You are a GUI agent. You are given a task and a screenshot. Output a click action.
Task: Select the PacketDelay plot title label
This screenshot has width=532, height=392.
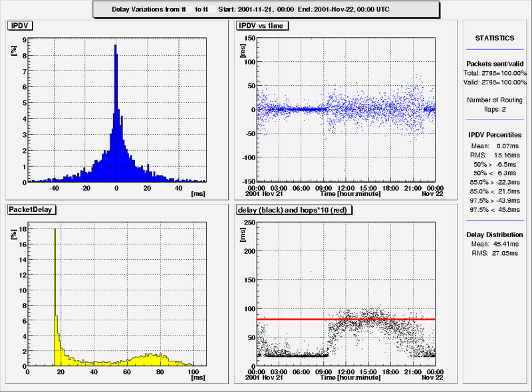(x=32, y=209)
